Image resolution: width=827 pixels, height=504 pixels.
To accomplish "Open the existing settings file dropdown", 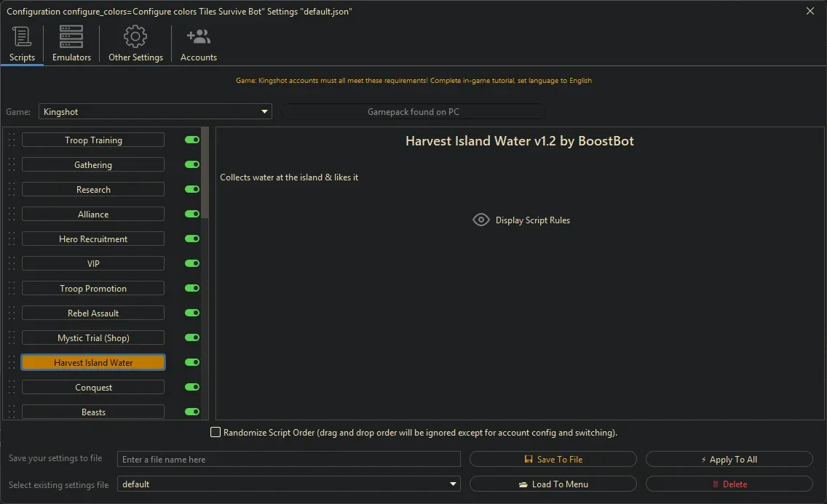I will coord(454,484).
